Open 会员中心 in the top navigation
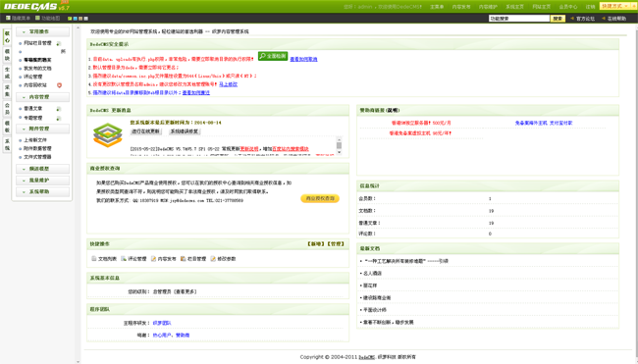The image size is (638, 364). (x=568, y=7)
